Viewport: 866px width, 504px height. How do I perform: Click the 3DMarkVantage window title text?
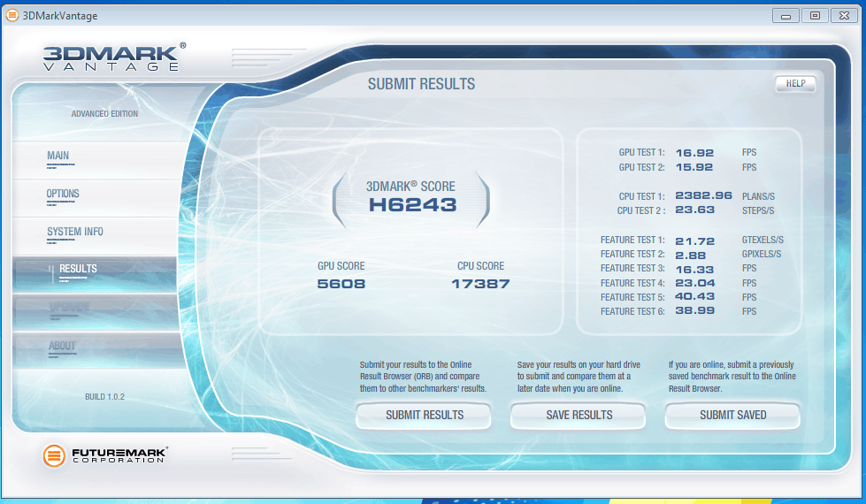(x=59, y=16)
